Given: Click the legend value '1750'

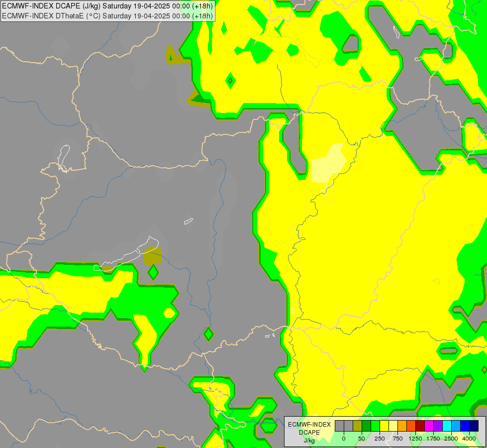Looking at the screenshot, I should pos(433,439).
